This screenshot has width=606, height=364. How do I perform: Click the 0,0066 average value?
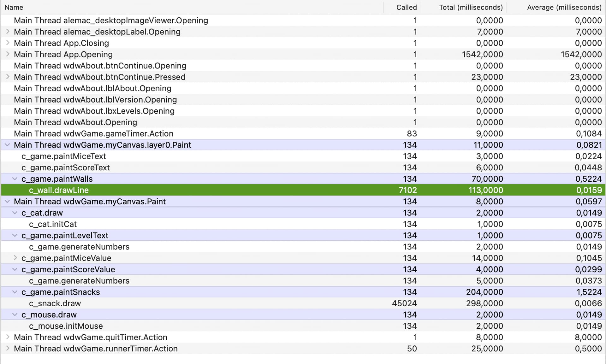click(589, 303)
